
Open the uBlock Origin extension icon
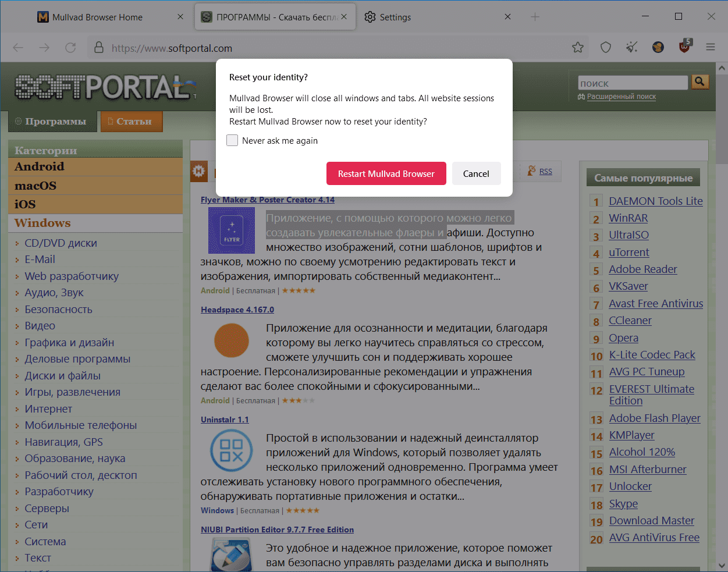pyautogui.click(x=685, y=47)
